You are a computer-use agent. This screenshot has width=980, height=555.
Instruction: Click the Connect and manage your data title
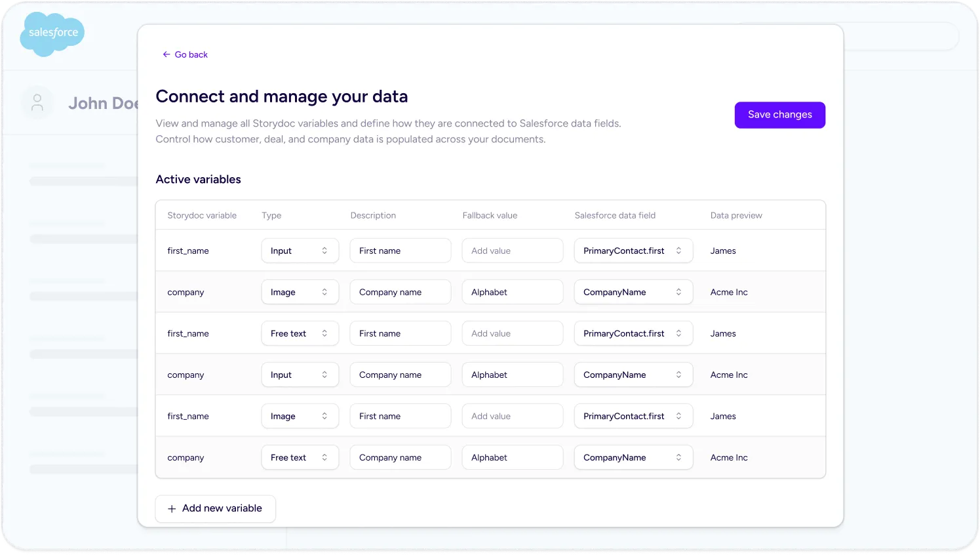(282, 96)
